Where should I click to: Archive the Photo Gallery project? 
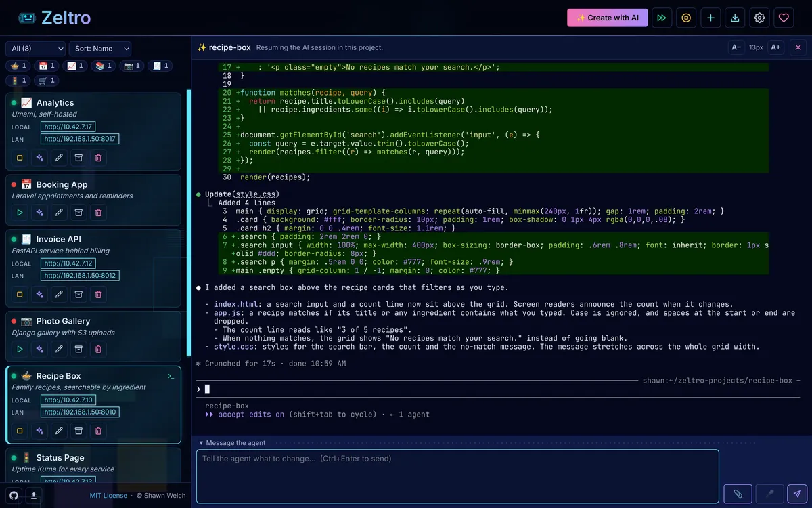[78, 349]
